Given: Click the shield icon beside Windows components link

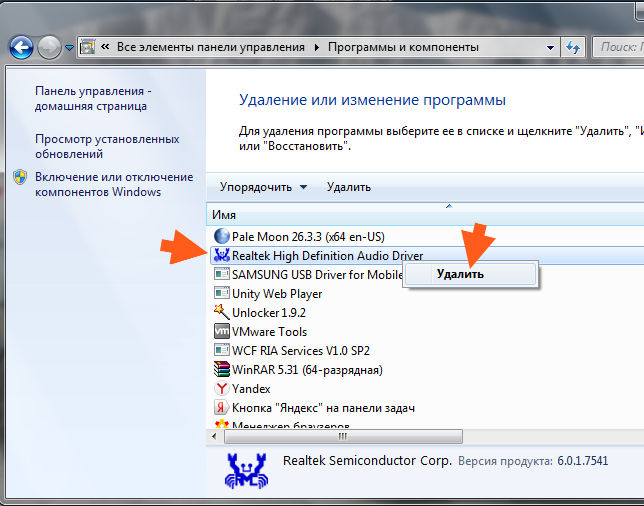Looking at the screenshot, I should 20,177.
